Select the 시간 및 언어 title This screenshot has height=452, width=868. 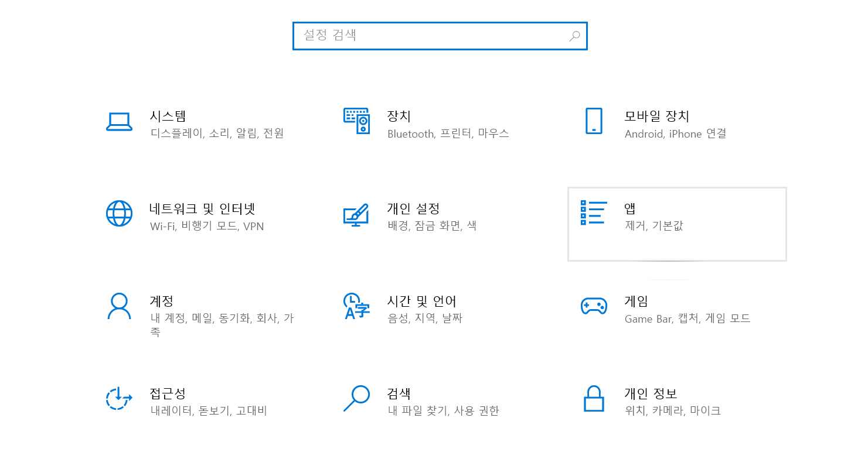(422, 301)
